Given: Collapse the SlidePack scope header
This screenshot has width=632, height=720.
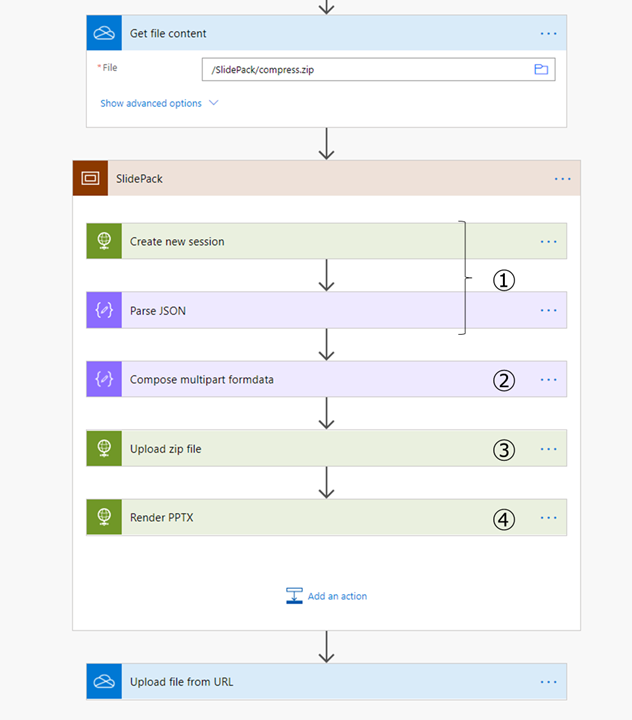Looking at the screenshot, I should tap(327, 178).
